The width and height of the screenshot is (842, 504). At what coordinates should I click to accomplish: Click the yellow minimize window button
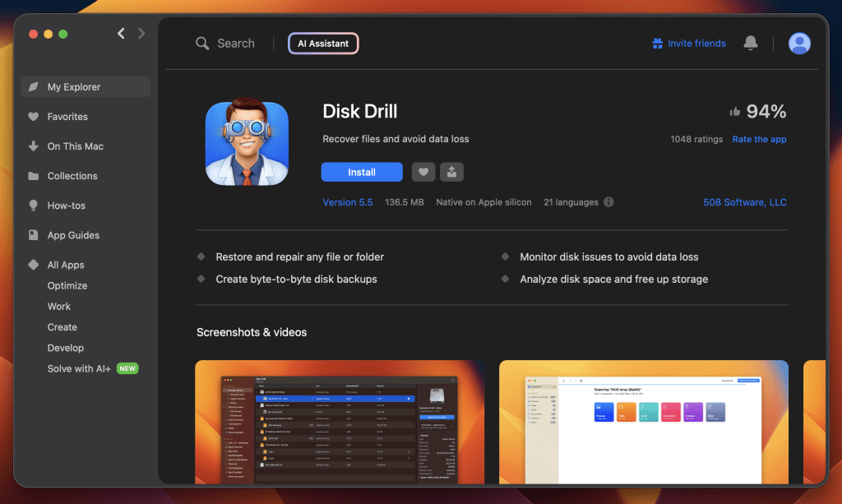click(x=48, y=34)
